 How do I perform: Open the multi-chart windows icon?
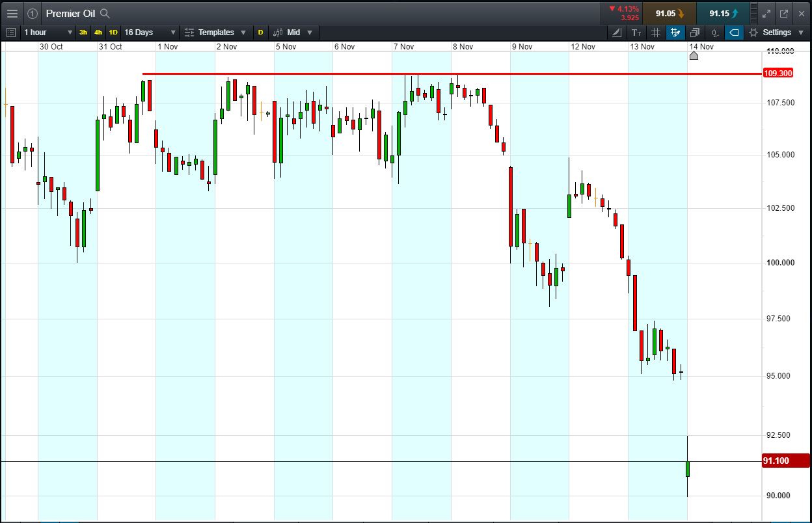[695, 32]
